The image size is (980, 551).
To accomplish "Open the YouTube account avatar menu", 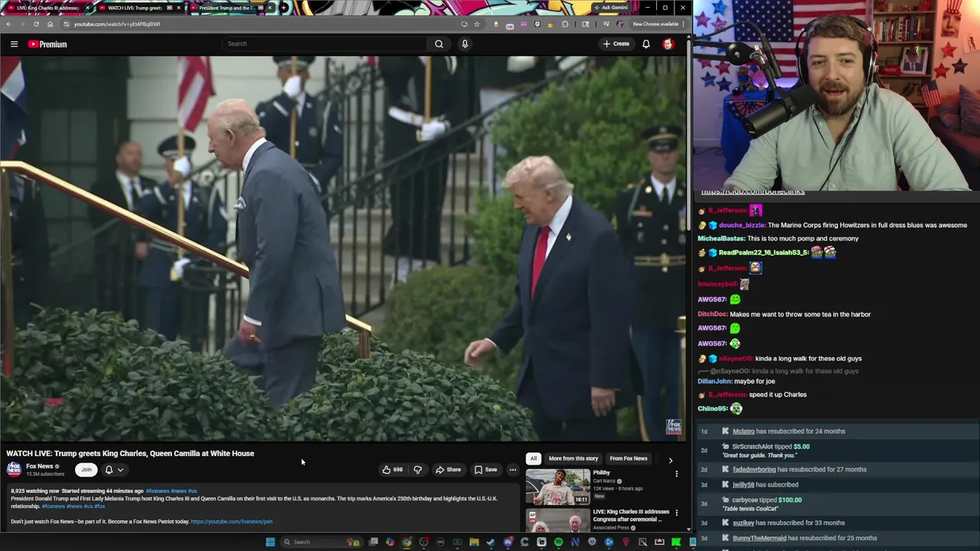I will (668, 44).
